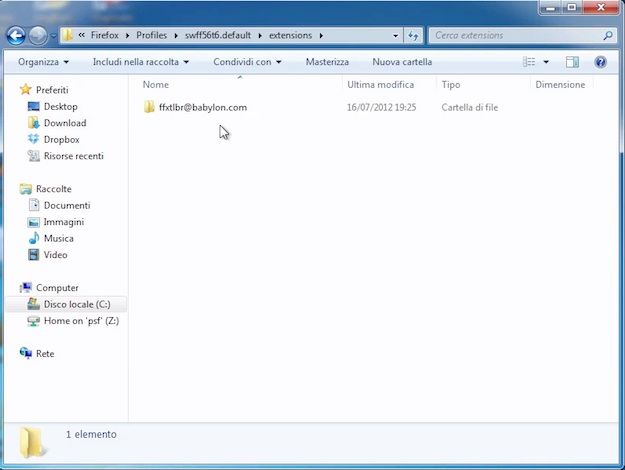Open Immagini library

[64, 222]
